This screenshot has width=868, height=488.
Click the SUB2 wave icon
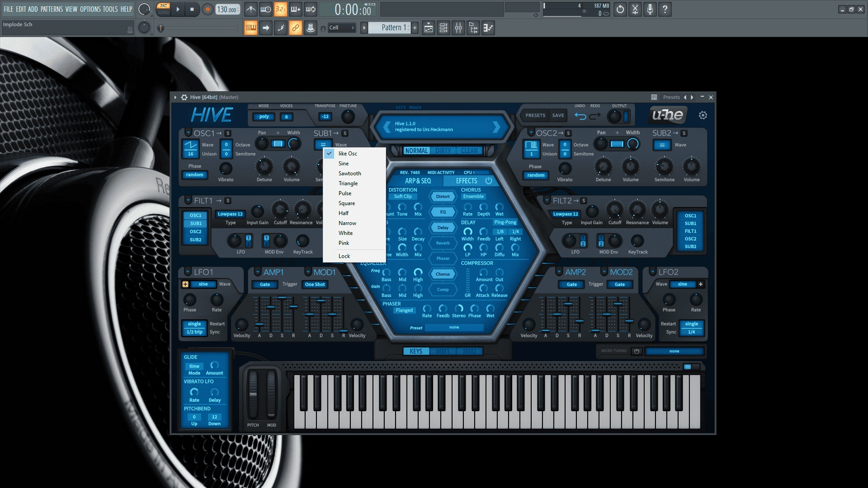pos(662,145)
